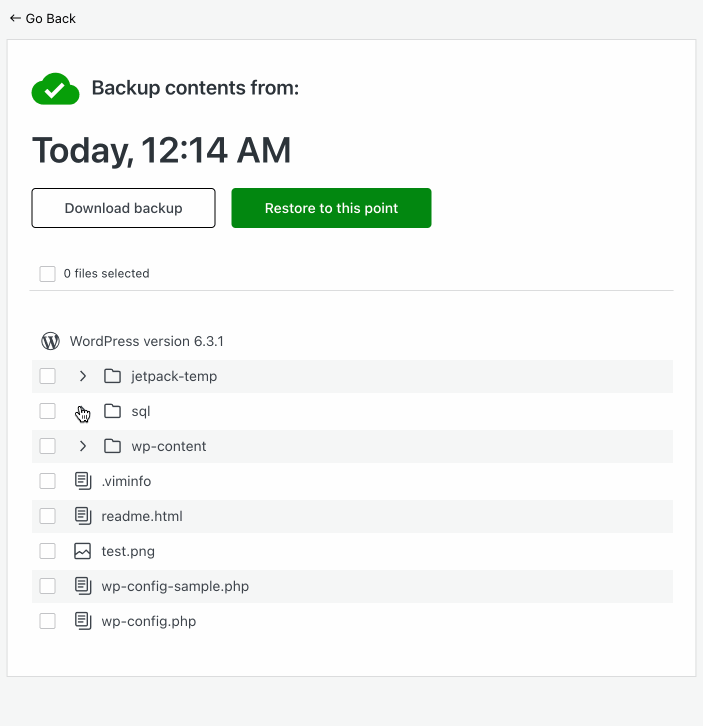
Task: Expand the sql folder arrow
Action: (x=83, y=411)
